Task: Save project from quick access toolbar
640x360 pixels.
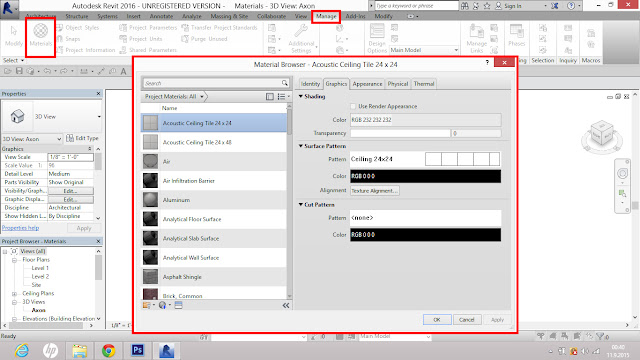Action: click(x=19, y=71)
